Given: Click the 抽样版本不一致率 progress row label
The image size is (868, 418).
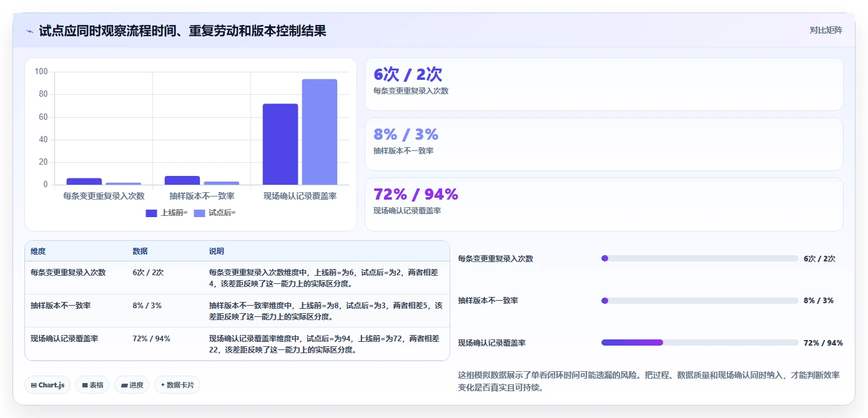Looking at the screenshot, I should (x=488, y=301).
